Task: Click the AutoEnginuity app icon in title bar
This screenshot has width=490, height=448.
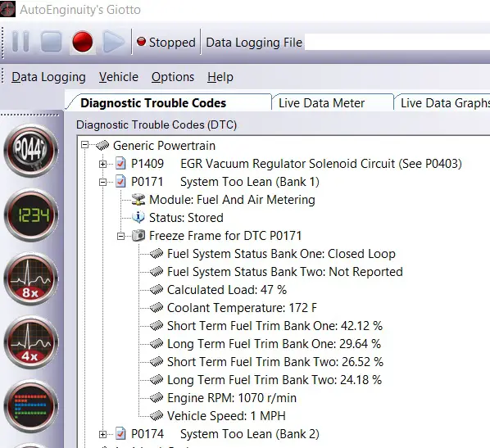Action: tap(7, 9)
